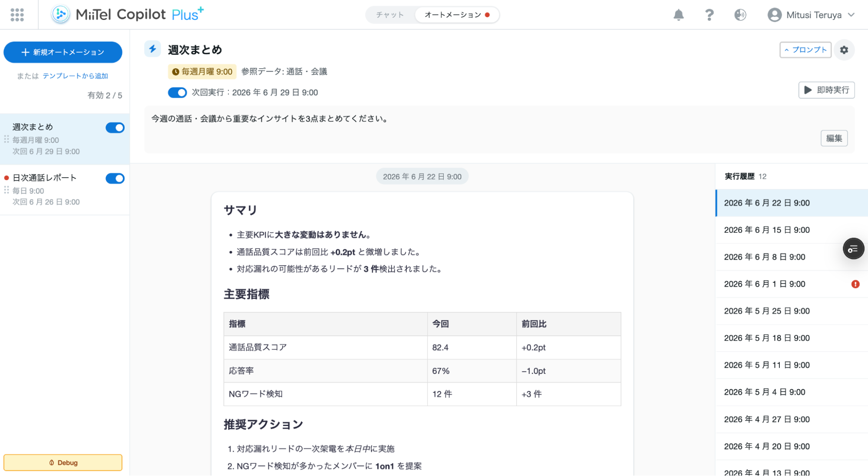Collapse the プロンプト section
Screen dimensions: 868x476
coord(805,50)
